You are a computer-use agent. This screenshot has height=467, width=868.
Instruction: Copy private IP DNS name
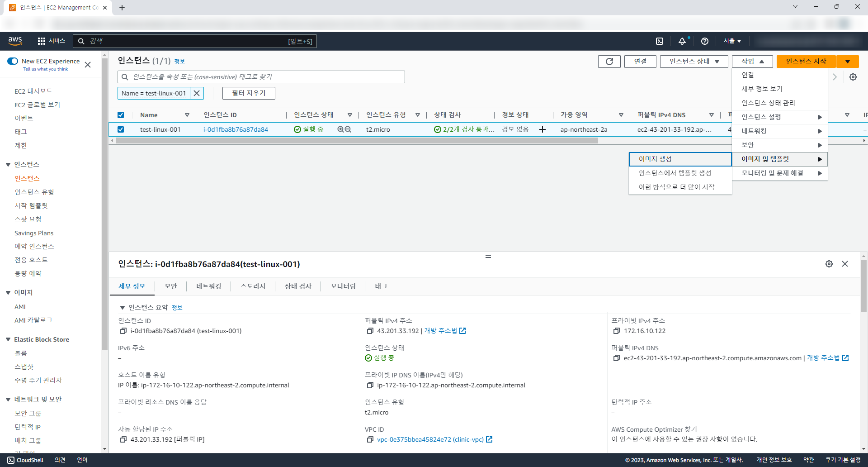370,385
